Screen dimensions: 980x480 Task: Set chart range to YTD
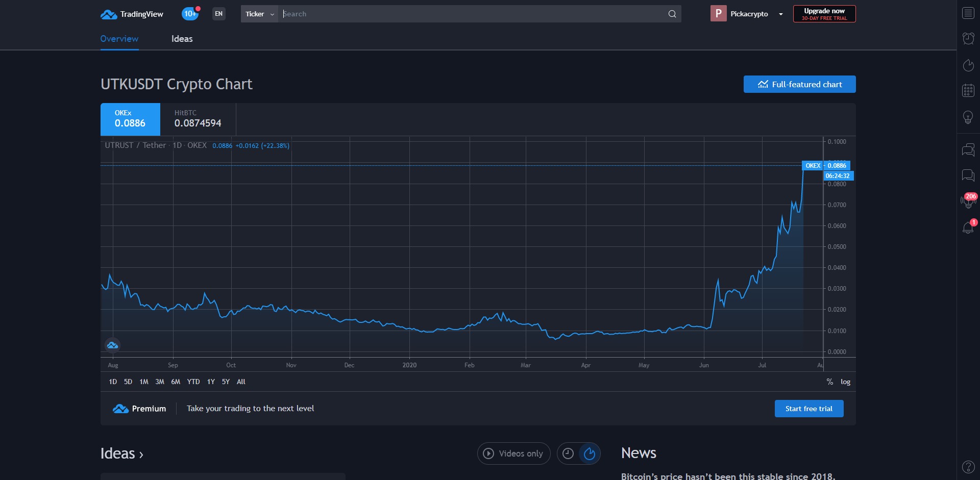193,382
